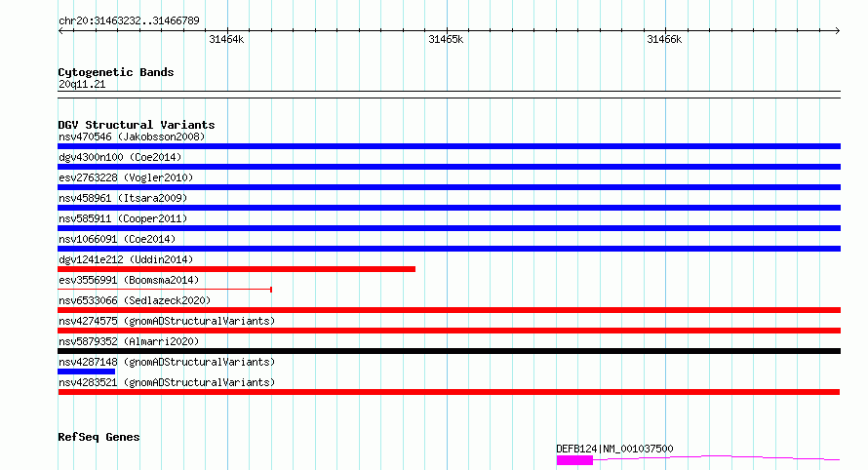Click the DGV Structural Variants track title
Image resolution: width=868 pixels, height=470 pixels.
tap(137, 125)
